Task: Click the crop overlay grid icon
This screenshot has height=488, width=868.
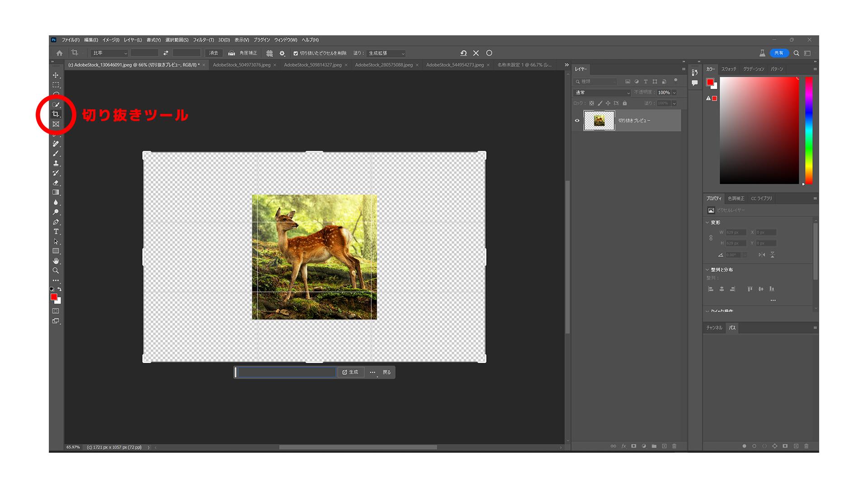Action: tap(269, 53)
